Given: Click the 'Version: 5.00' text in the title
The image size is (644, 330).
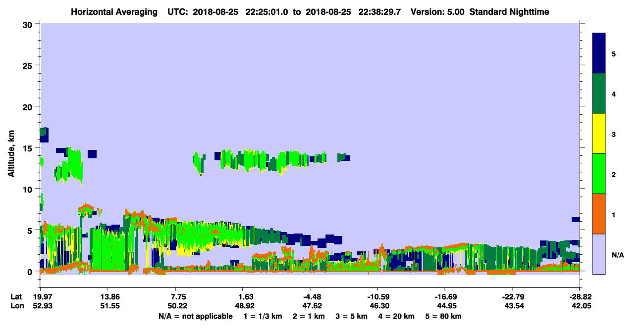Looking at the screenshot, I should [x=437, y=12].
